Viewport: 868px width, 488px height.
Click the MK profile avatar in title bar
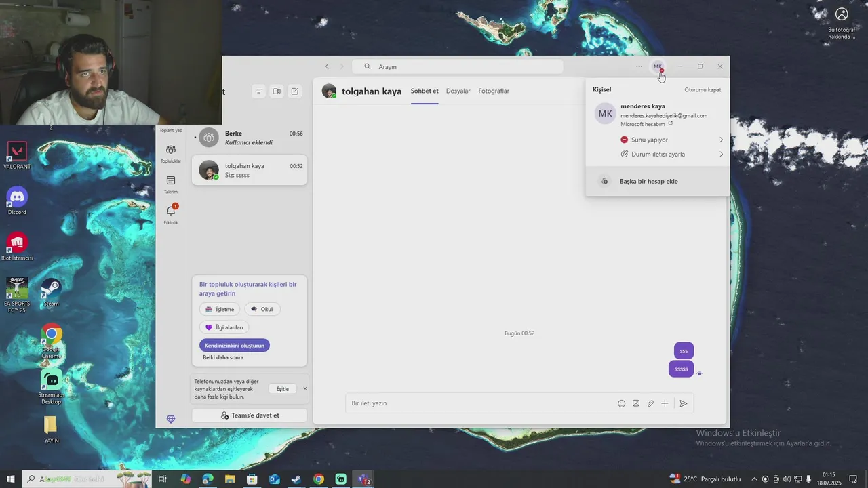point(658,66)
